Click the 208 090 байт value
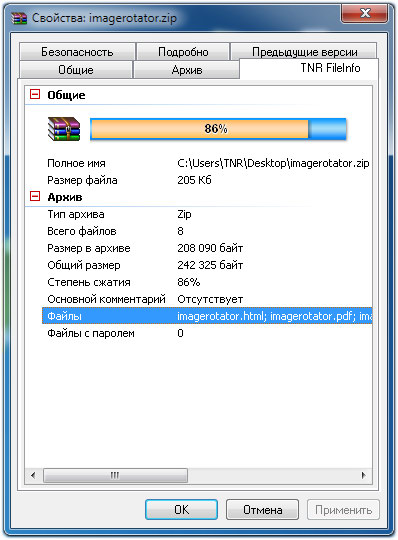 (x=210, y=248)
